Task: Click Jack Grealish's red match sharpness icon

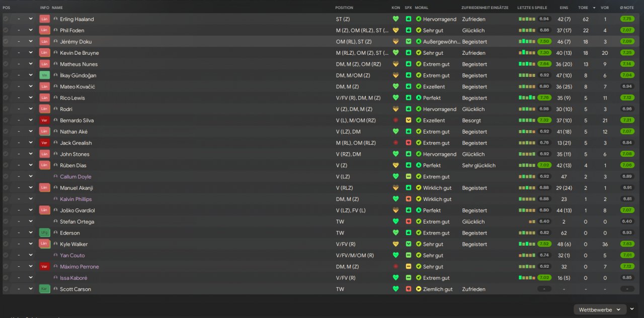Action: coord(409,143)
